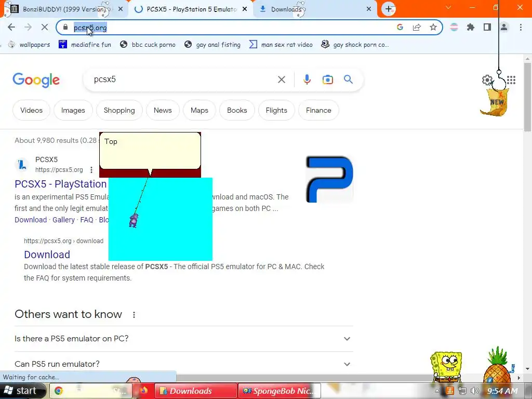The height and width of the screenshot is (399, 532).
Task: Open the PCSX5 - PlayStation result title
Action: pyautogui.click(x=61, y=184)
